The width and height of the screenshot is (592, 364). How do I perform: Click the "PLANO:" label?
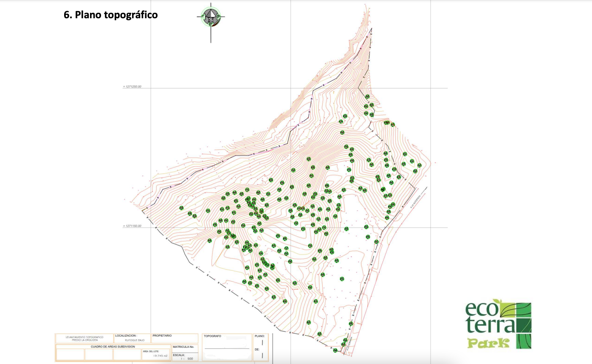pyautogui.click(x=259, y=336)
